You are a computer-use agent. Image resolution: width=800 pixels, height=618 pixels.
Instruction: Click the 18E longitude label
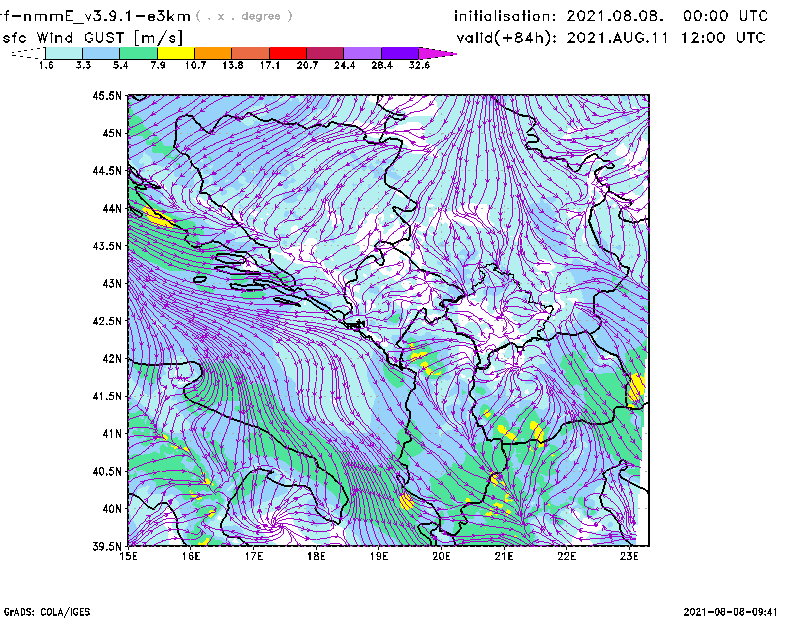316,557
